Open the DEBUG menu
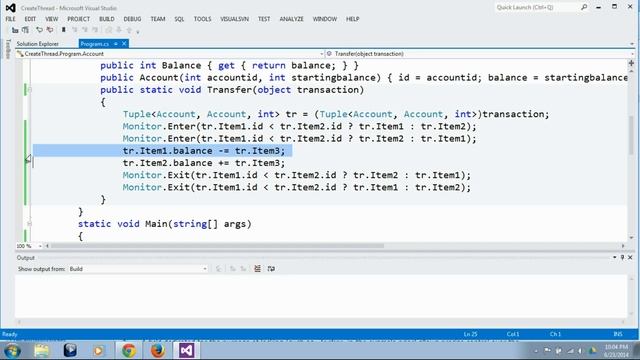Viewport: 640px width, 360px height. 132,19
